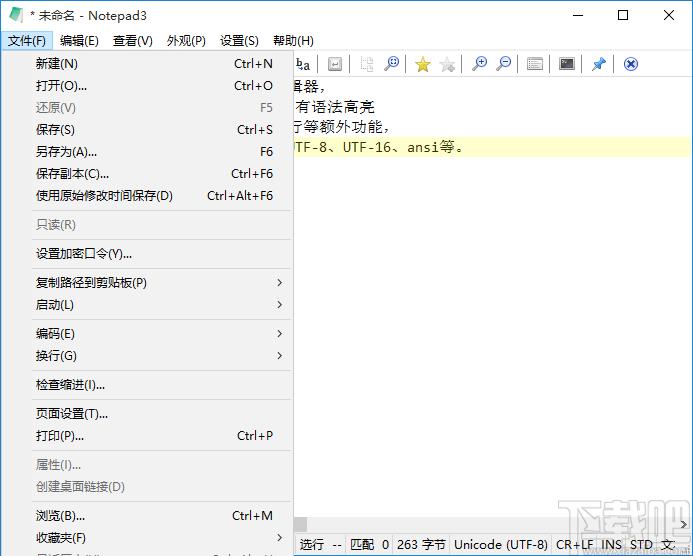Choose 打开(O)... menu entry
The image size is (693, 556).
coord(147,85)
